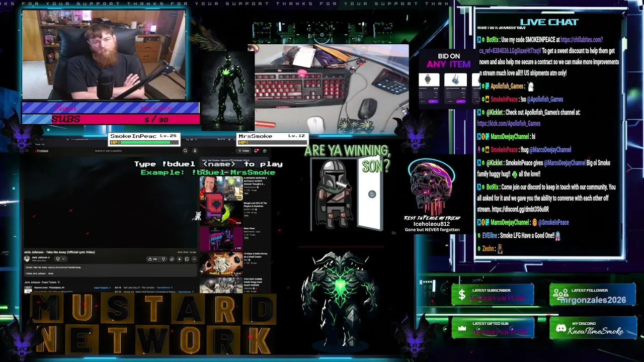Open Modern Warfare 4 video thumbnail
644x362 pixels.
coord(221,189)
